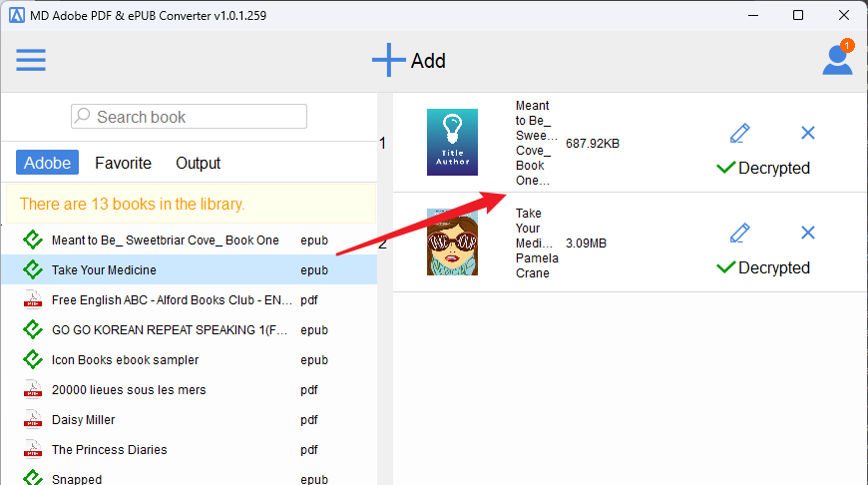The image size is (868, 485).
Task: Click pdf icon of Princess Diaries row
Action: pyautogui.click(x=33, y=449)
